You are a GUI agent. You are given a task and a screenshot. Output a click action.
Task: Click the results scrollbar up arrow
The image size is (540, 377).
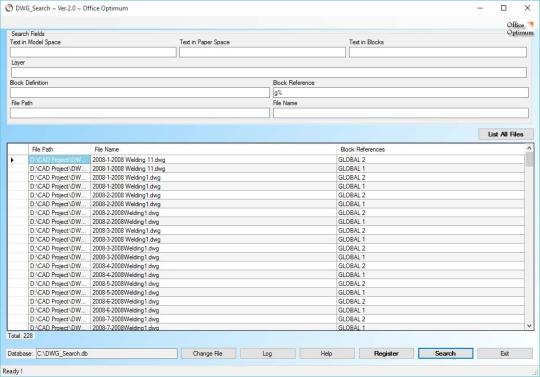(x=529, y=148)
